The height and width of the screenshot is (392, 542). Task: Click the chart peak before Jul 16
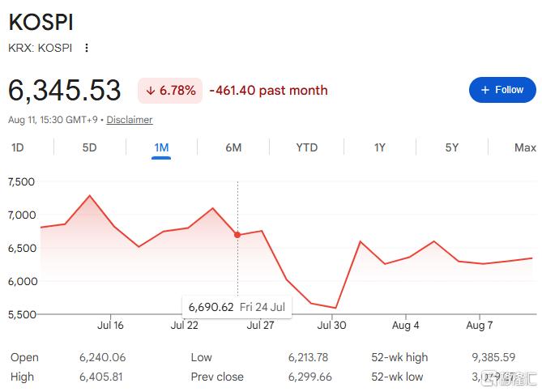pos(90,196)
